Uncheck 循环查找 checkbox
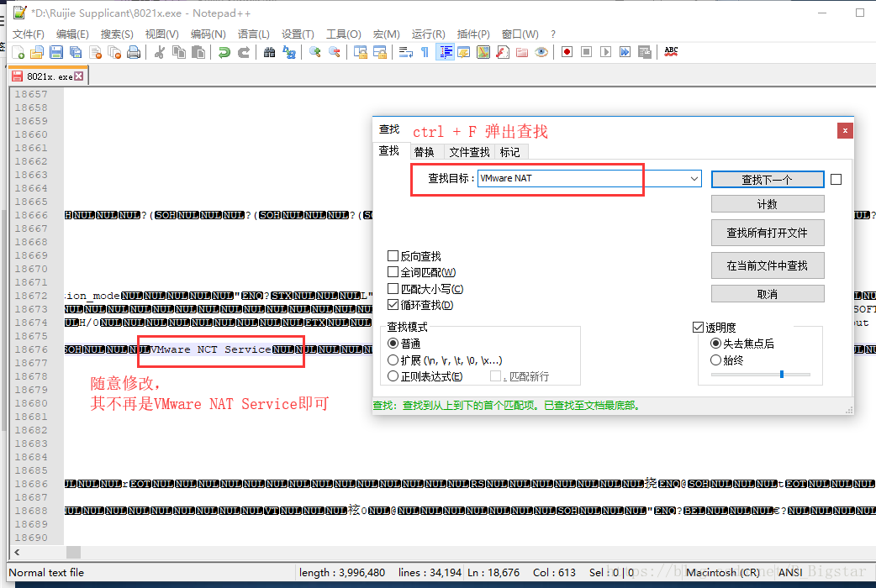 click(393, 305)
